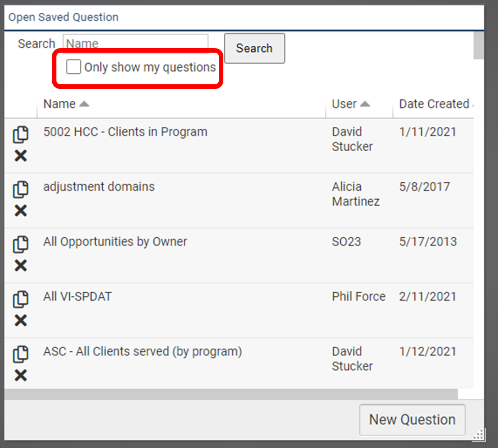Sort list by Date Created column
Viewport: 498px width, 448px height.
pos(434,104)
